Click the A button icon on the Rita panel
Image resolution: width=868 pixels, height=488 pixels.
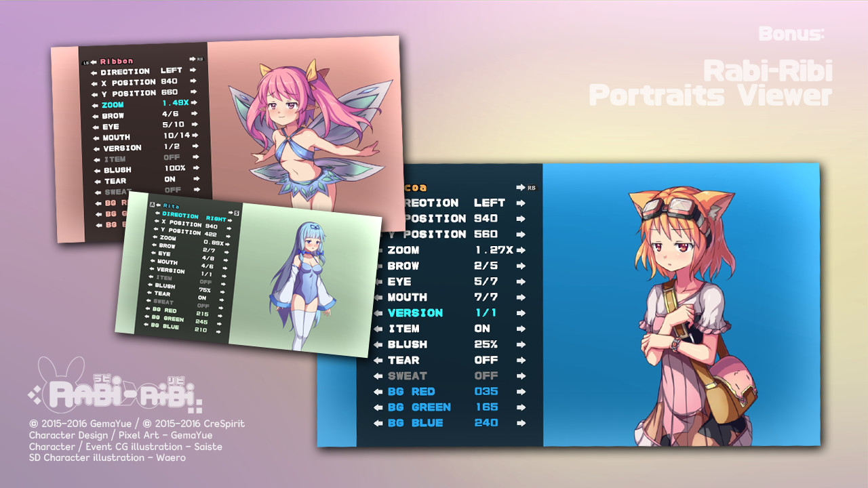(x=152, y=204)
